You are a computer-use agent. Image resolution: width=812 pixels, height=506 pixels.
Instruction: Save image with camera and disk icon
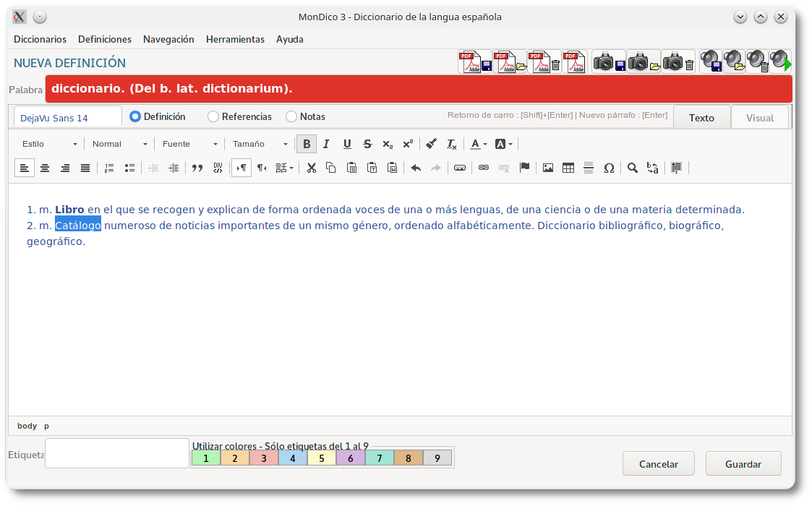609,62
